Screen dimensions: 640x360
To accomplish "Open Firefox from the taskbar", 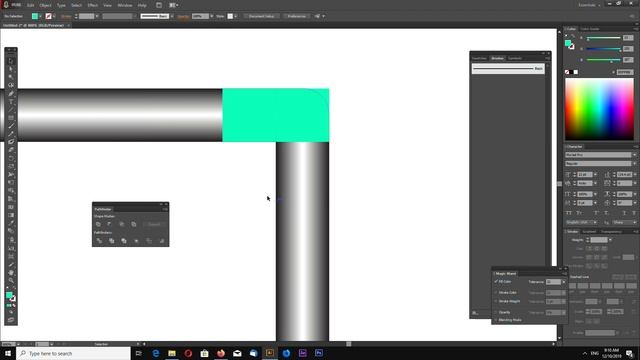I will 221,353.
